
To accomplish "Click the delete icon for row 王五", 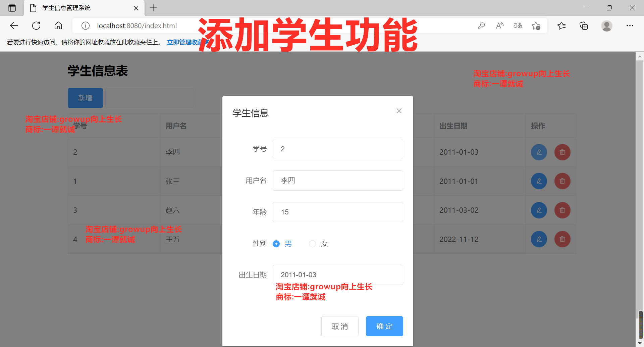I will point(562,239).
